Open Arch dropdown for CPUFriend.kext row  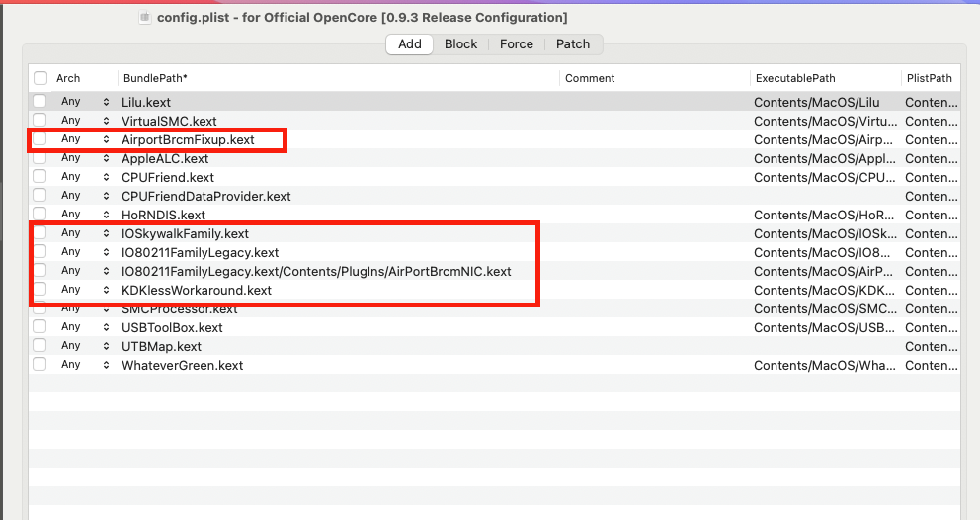pos(85,176)
